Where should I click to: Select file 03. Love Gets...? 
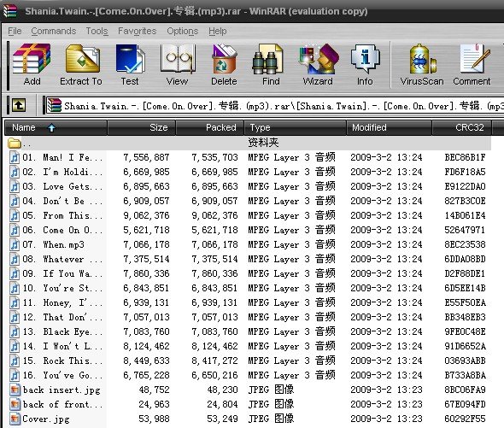tap(62, 186)
